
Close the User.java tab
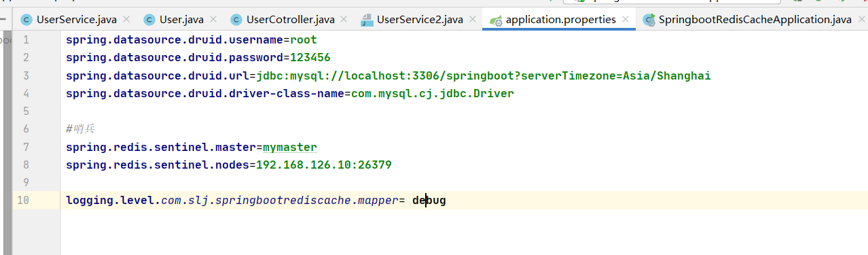pyautogui.click(x=213, y=20)
